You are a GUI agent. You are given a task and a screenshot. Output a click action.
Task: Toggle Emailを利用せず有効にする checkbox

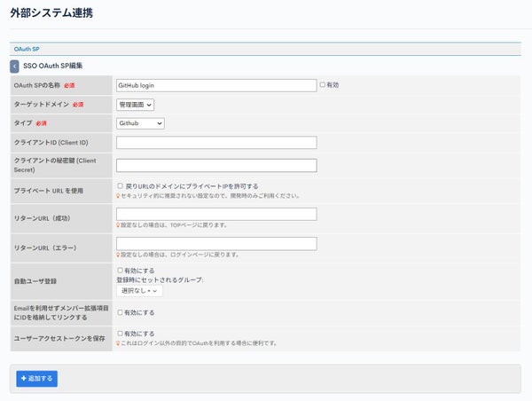(120, 312)
